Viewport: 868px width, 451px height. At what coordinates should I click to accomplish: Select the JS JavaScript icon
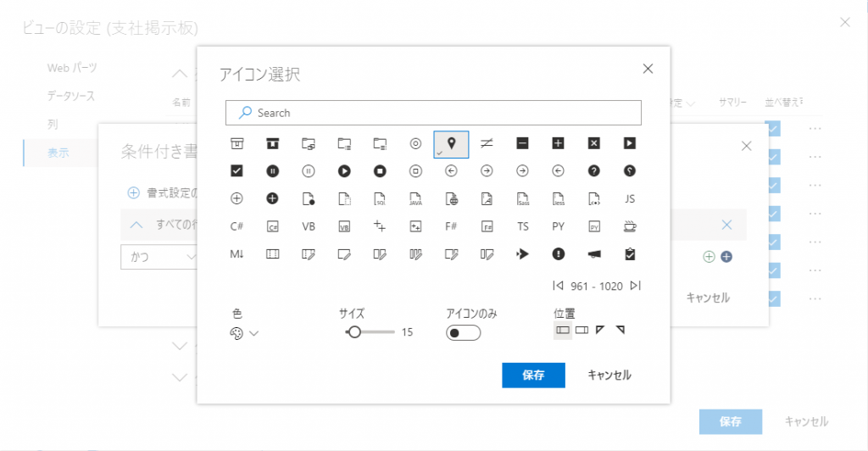(x=629, y=199)
